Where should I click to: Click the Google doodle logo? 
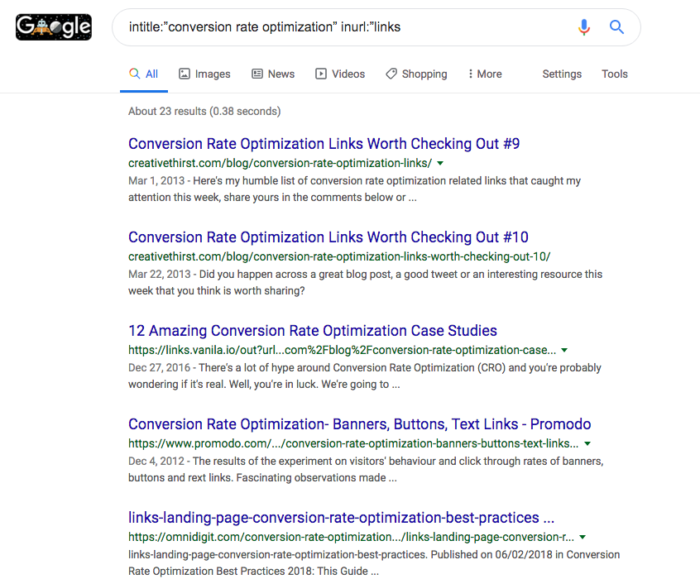(x=54, y=27)
